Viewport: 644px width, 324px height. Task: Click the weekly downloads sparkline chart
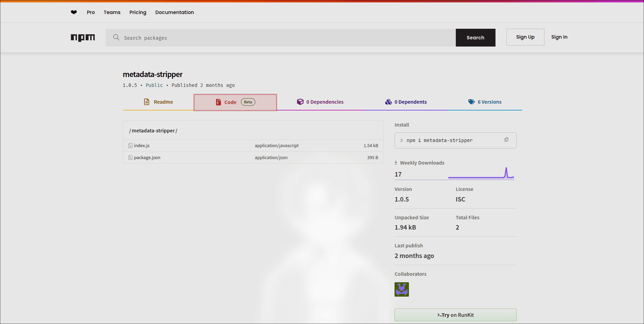(x=481, y=173)
